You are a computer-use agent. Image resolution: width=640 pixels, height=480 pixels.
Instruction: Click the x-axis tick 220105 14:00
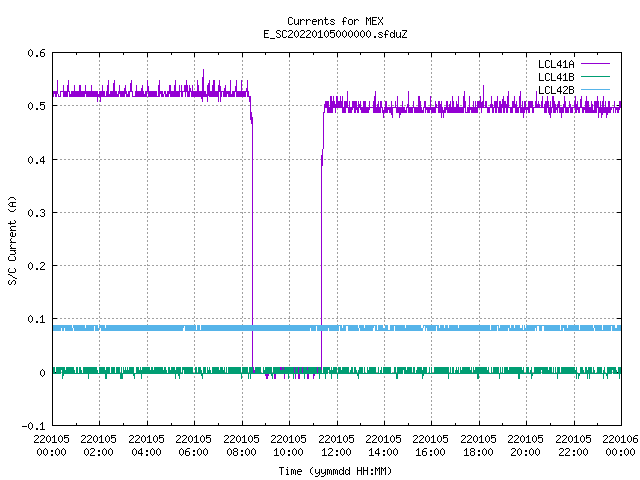(384, 445)
